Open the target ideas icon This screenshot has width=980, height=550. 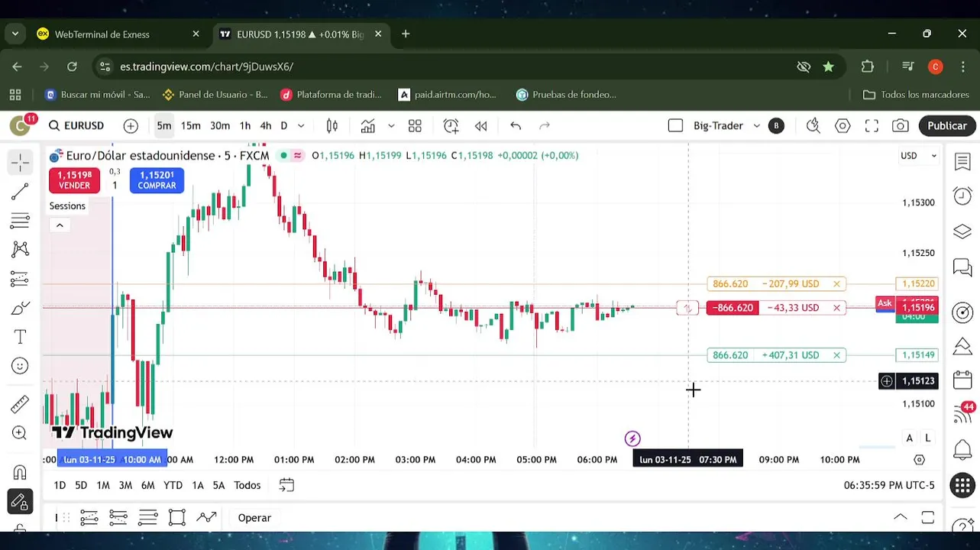point(962,312)
